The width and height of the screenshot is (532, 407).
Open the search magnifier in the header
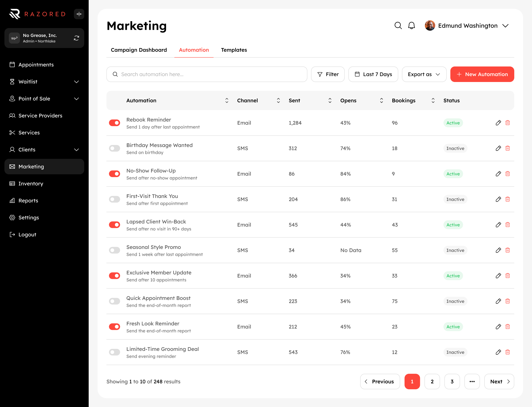(x=398, y=26)
